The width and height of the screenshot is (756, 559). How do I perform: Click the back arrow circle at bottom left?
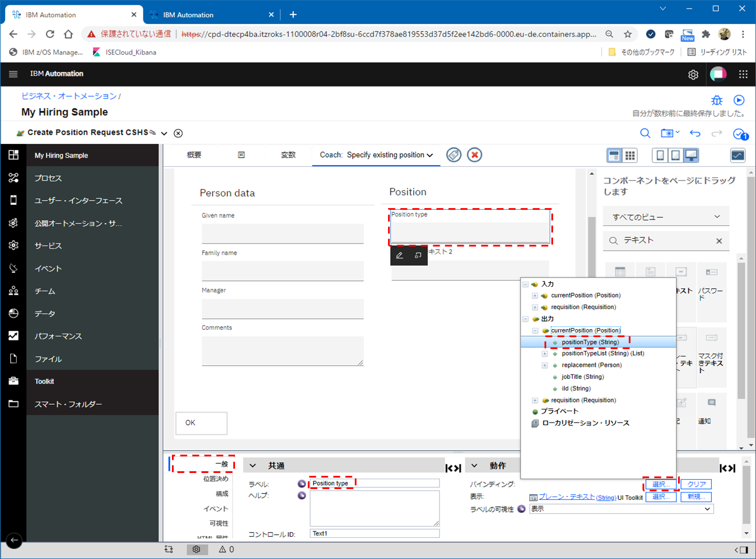(14, 540)
